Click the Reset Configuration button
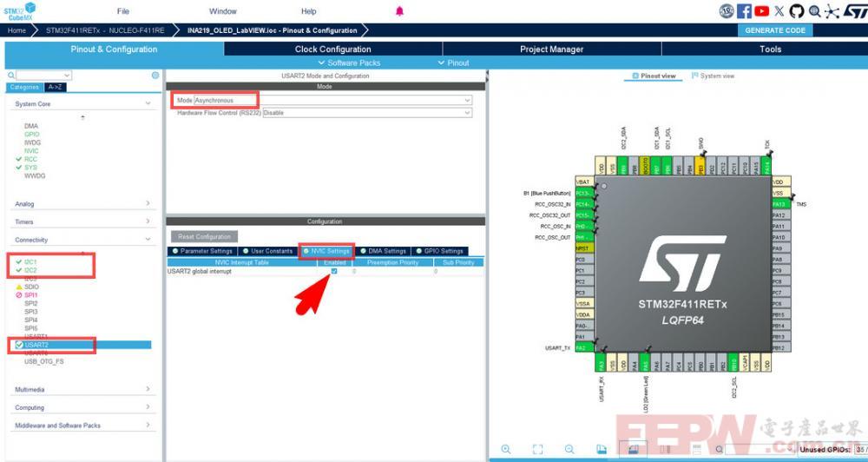Viewport: 868px width, 462px height. tap(204, 236)
